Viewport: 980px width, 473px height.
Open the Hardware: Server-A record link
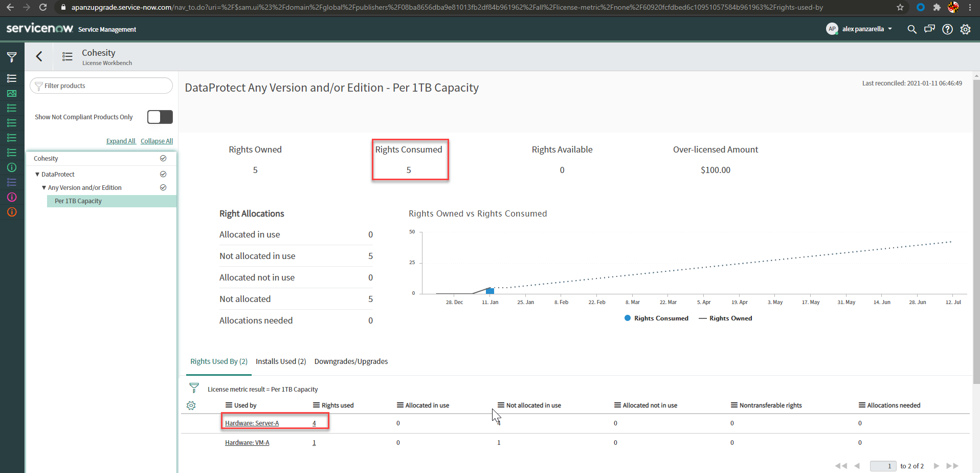tap(252, 423)
